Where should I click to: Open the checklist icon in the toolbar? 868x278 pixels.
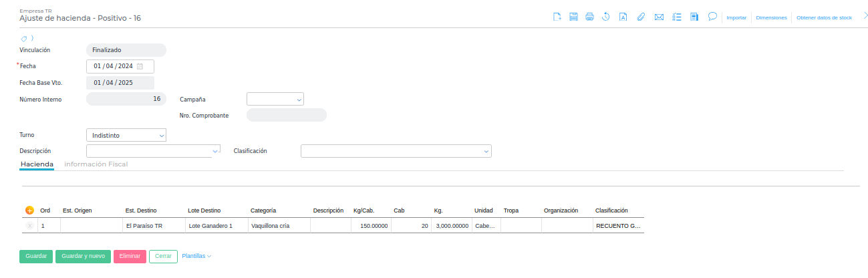pos(677,17)
